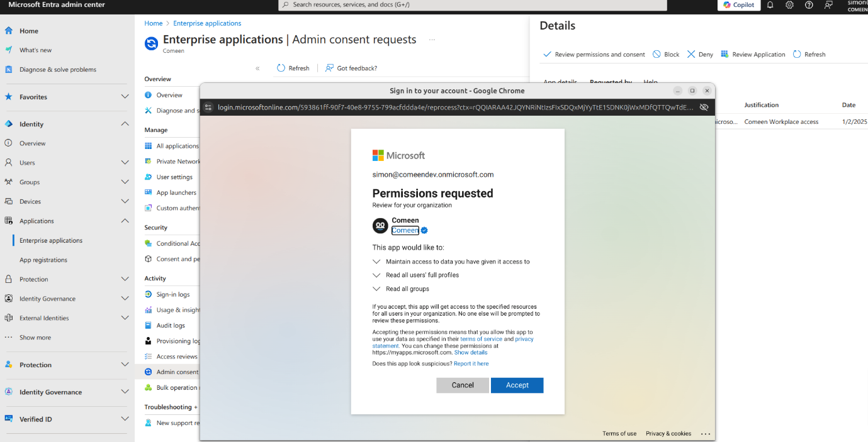Image resolution: width=868 pixels, height=442 pixels.
Task: Click the Cancel button in the consent dialog
Action: click(x=463, y=385)
